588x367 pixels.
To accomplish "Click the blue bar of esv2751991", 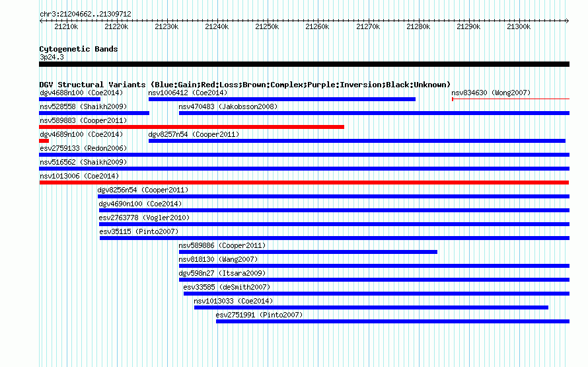I will [392, 321].
